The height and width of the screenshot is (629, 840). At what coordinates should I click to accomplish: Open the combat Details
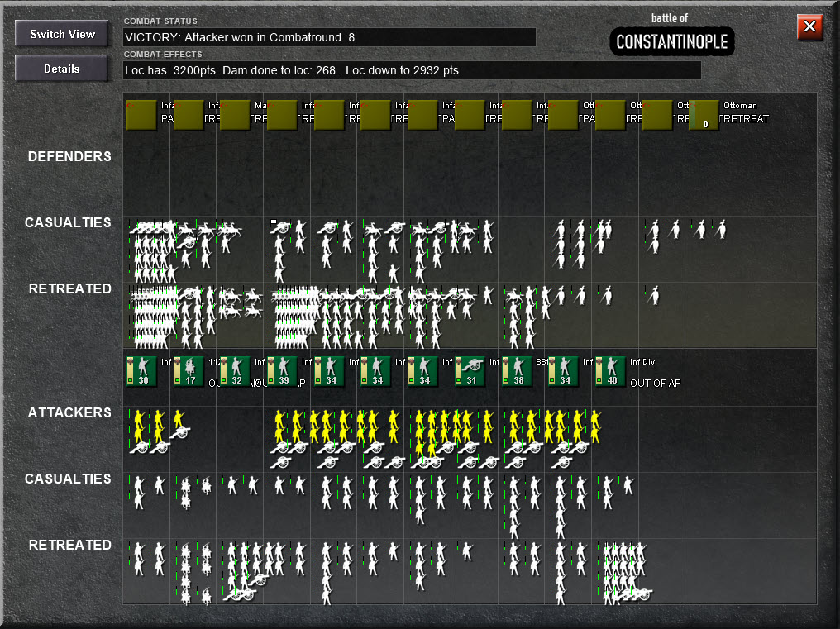tap(62, 69)
